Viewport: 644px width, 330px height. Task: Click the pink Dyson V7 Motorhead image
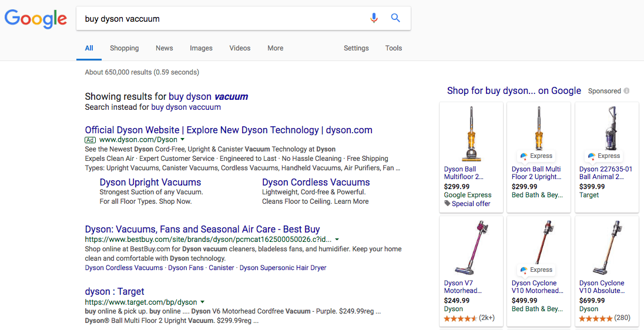(x=471, y=248)
